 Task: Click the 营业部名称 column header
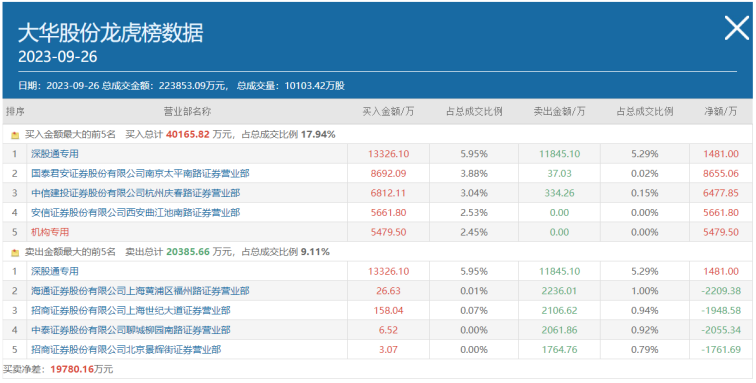point(187,111)
